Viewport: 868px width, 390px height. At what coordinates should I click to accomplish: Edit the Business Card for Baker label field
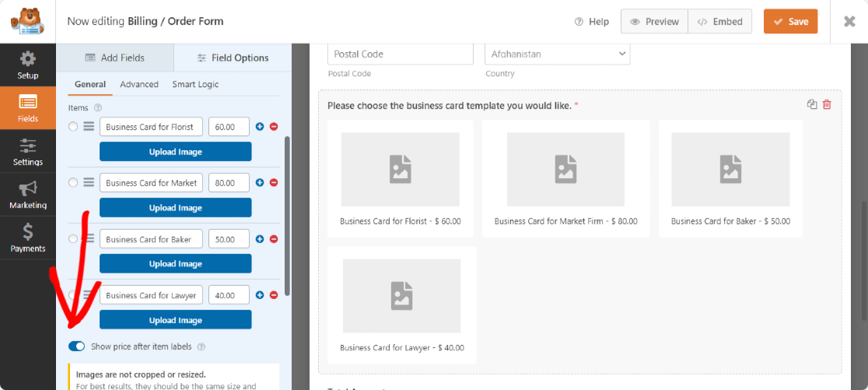[151, 239]
